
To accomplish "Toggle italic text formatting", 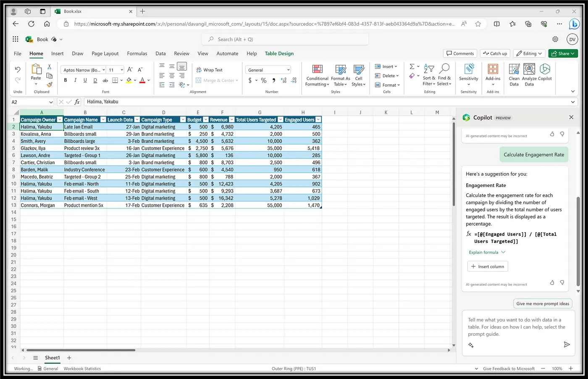I will 75,80.
